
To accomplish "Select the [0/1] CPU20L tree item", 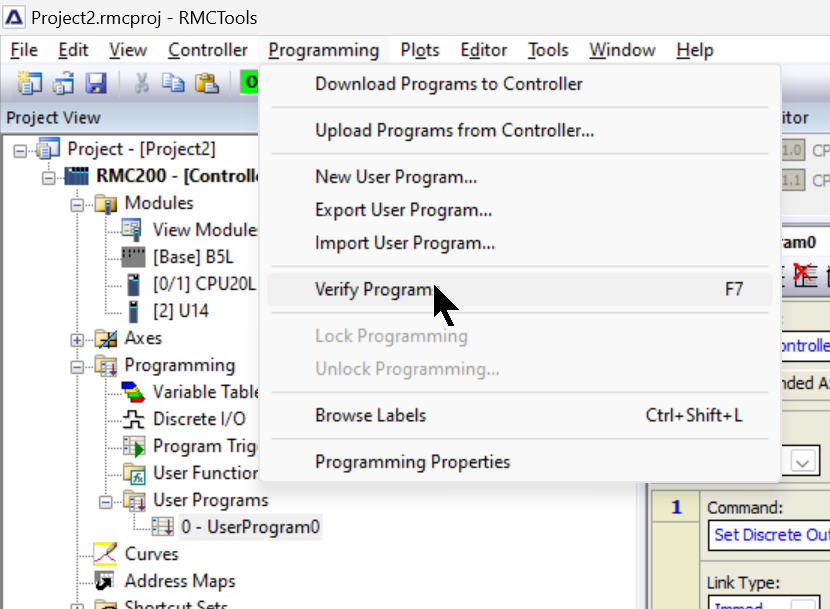I will (204, 284).
